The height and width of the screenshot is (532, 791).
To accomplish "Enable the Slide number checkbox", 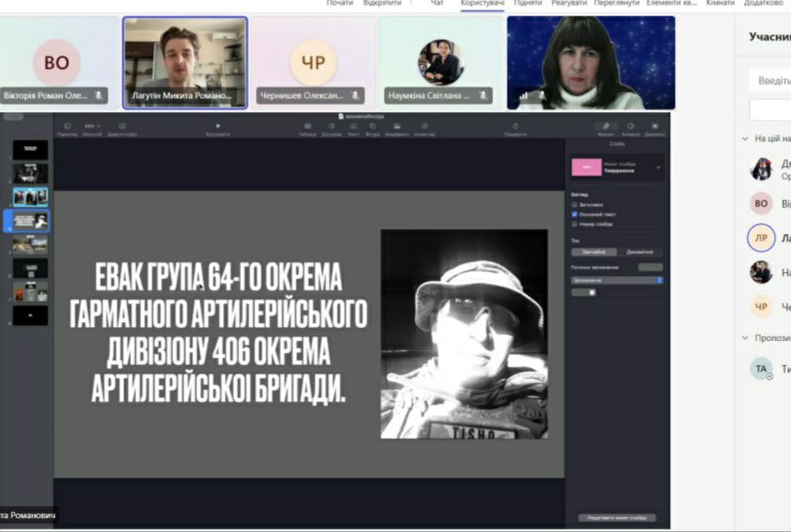I will click(x=575, y=224).
